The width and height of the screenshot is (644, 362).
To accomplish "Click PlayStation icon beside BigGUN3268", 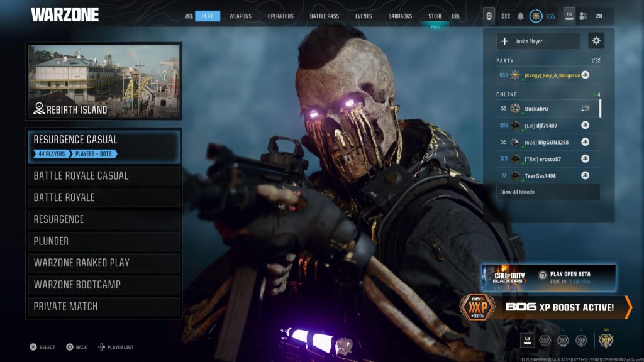I will pyautogui.click(x=586, y=141).
